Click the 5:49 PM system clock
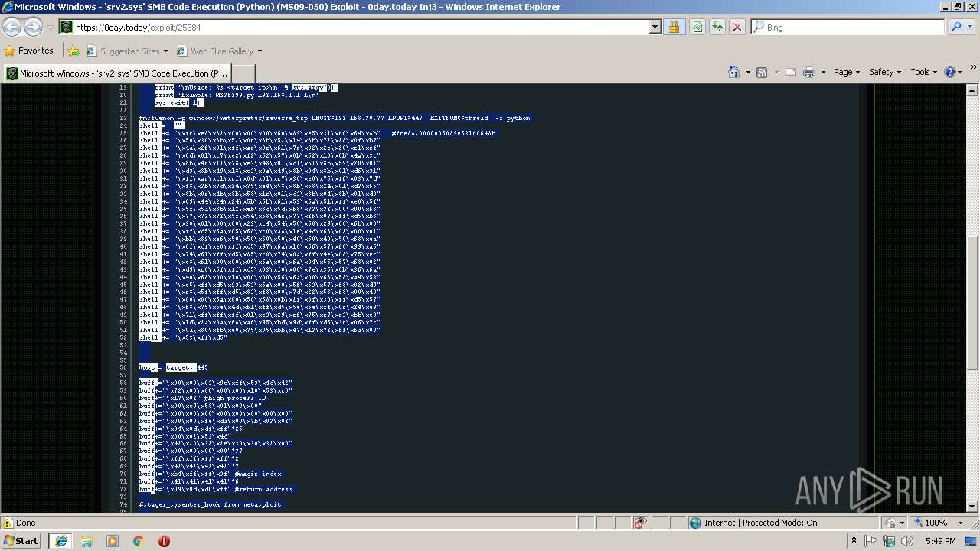Viewport: 980px width, 551px height. point(940,541)
